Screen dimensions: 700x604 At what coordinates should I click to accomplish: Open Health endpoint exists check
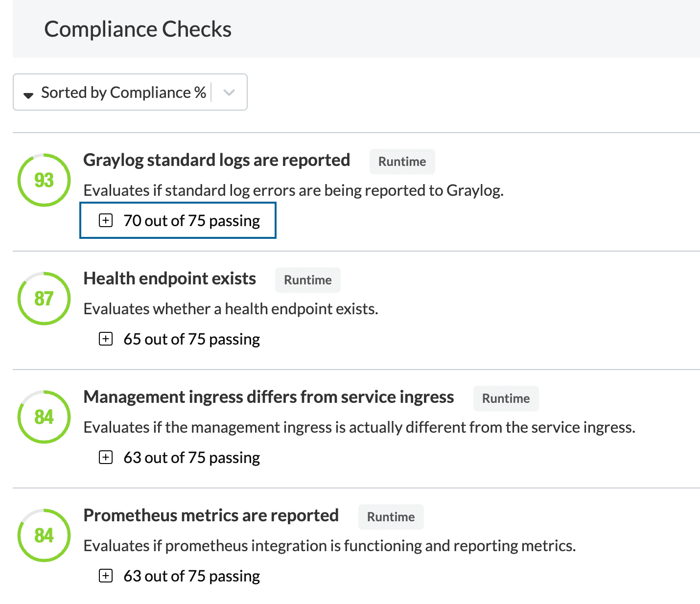pos(169,279)
